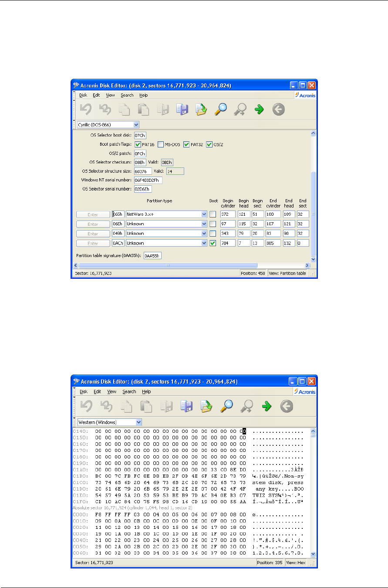
Task: Open View menu in partition table window
Action: click(111, 95)
